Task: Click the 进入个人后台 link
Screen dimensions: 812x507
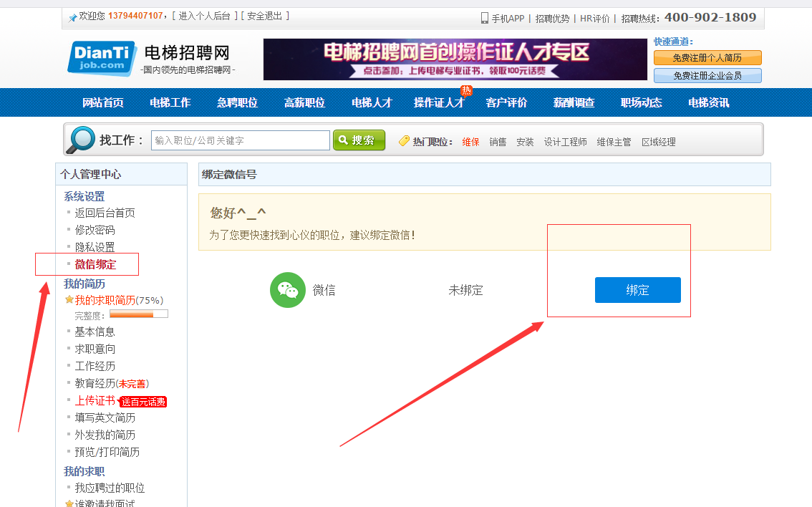Action: (x=204, y=16)
